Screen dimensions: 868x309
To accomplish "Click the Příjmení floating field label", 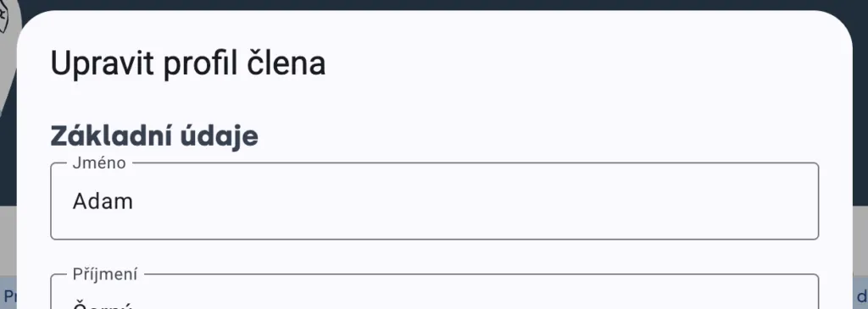I will [105, 274].
